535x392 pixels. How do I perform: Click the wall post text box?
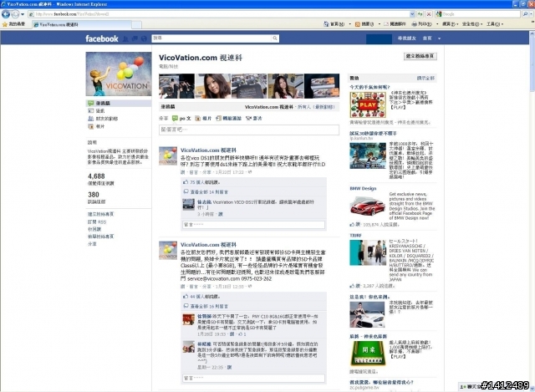tap(249, 130)
